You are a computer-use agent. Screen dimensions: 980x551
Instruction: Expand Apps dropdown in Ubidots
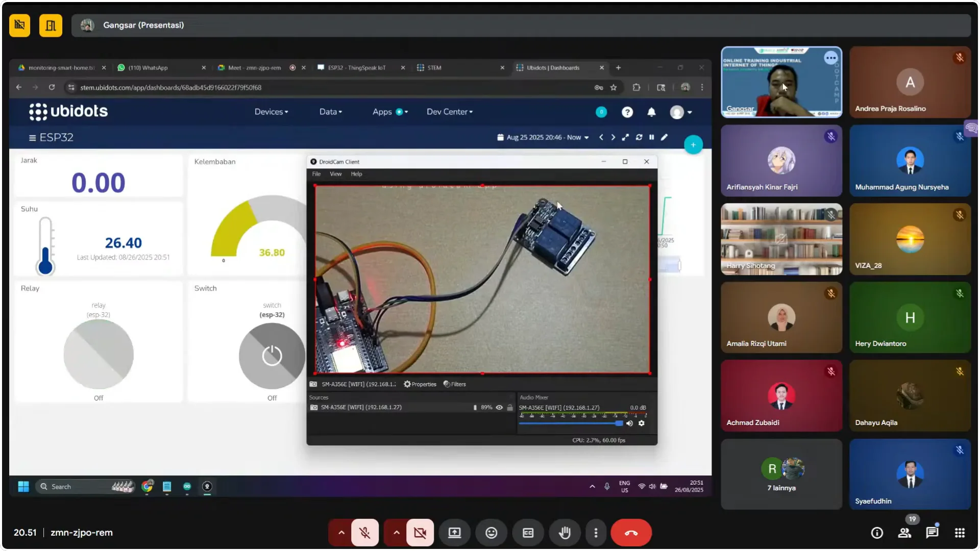tap(390, 112)
